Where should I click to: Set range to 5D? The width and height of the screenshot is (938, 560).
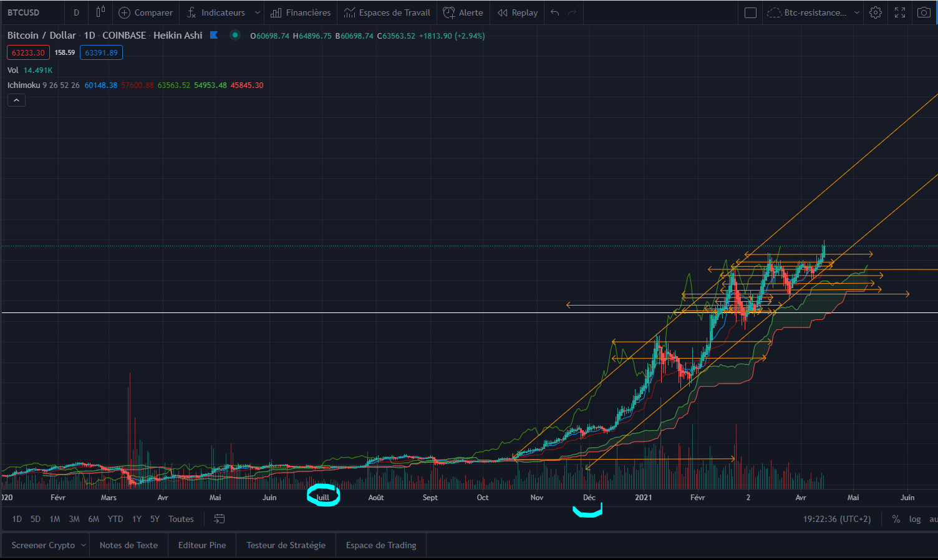pyautogui.click(x=36, y=519)
